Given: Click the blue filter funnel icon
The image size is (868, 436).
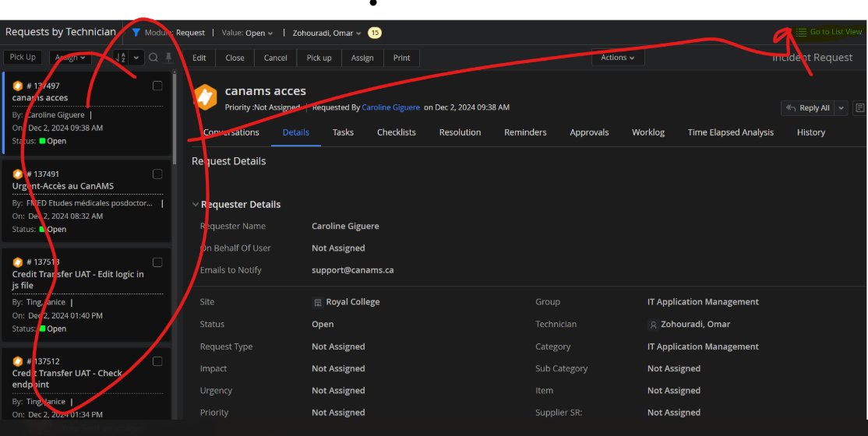Looking at the screenshot, I should click(136, 33).
